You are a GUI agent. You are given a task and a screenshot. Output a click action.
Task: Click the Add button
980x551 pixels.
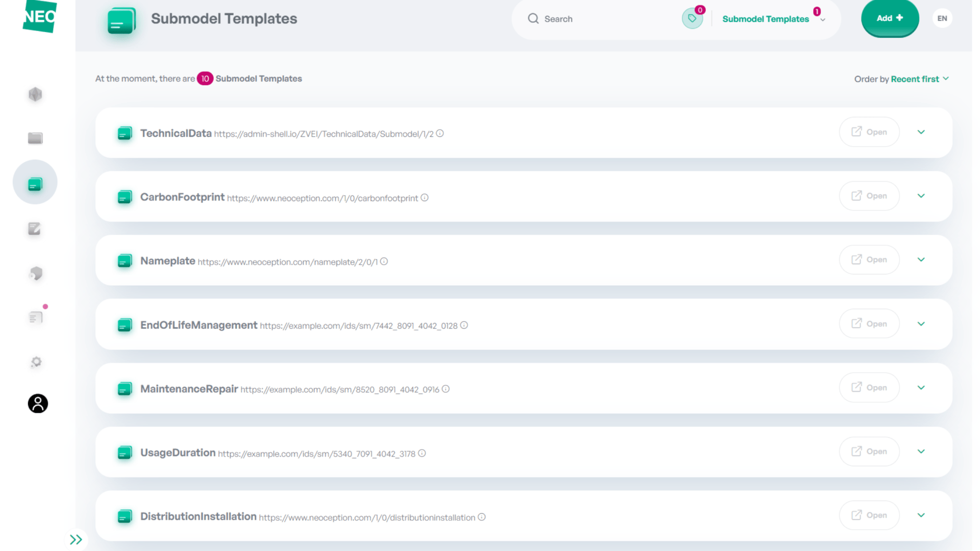(x=890, y=18)
